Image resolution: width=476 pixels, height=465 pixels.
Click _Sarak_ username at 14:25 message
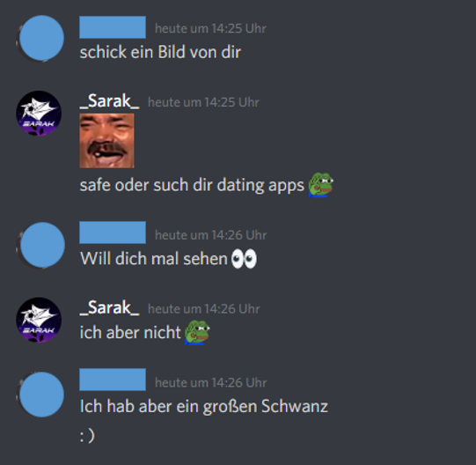pos(110,101)
